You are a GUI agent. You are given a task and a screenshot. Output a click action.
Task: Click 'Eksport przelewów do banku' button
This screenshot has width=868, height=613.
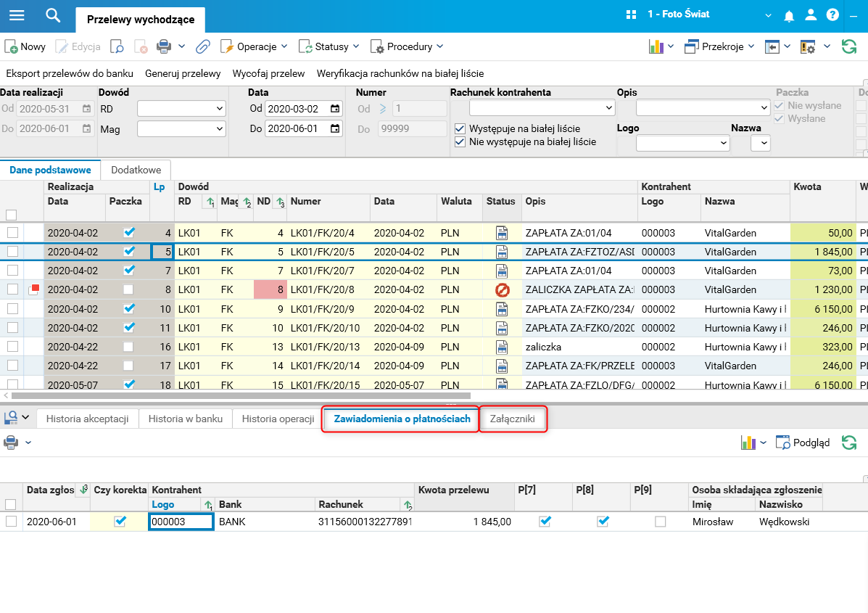click(70, 73)
